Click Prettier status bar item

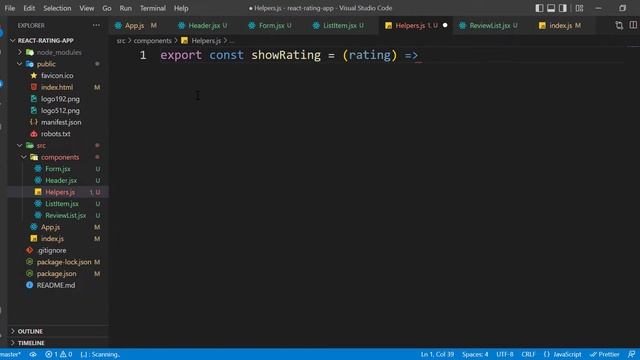(604, 354)
